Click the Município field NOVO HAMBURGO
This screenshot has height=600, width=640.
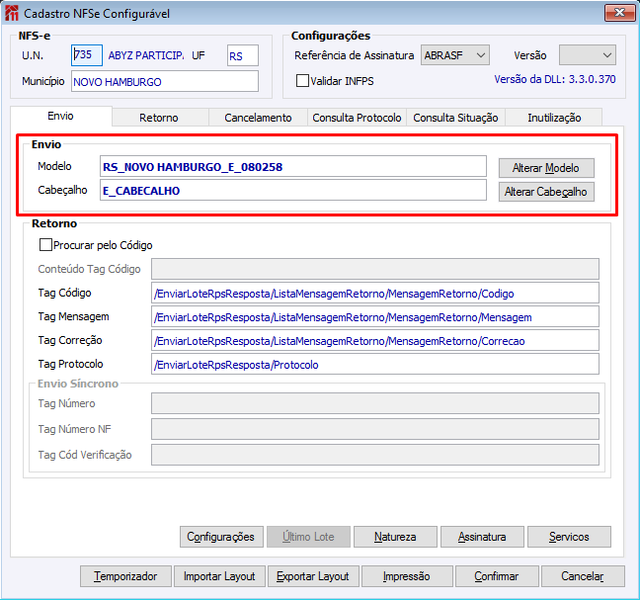point(164,81)
